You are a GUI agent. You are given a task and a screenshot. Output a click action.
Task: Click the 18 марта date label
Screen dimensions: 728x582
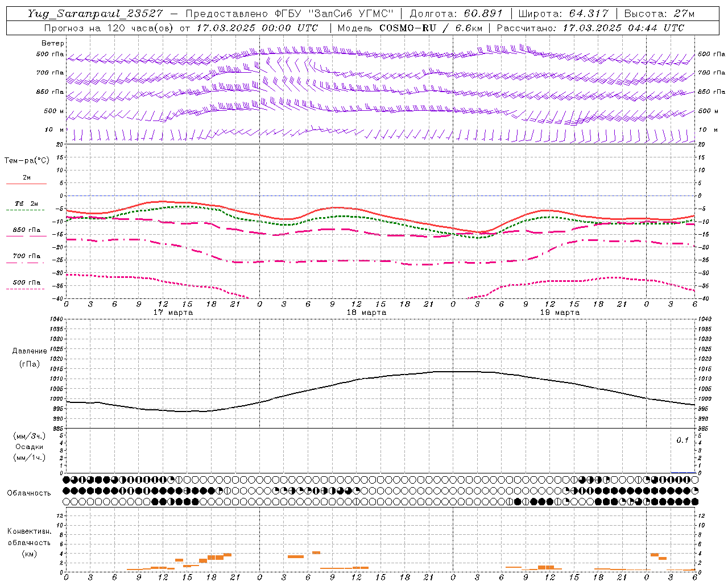366,313
